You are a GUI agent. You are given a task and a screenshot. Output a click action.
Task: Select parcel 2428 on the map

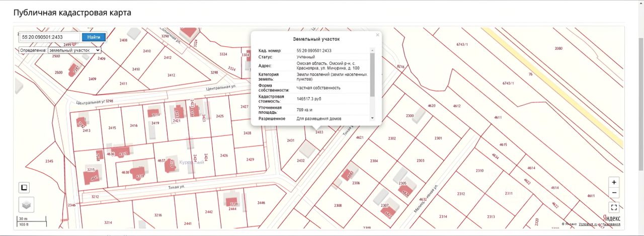coord(247,133)
